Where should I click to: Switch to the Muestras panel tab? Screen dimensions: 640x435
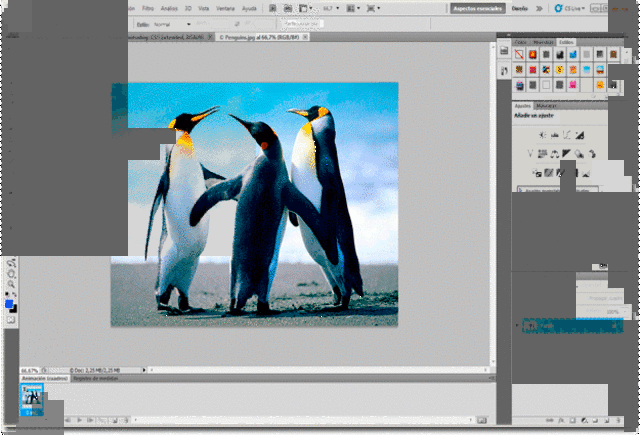[x=543, y=42]
